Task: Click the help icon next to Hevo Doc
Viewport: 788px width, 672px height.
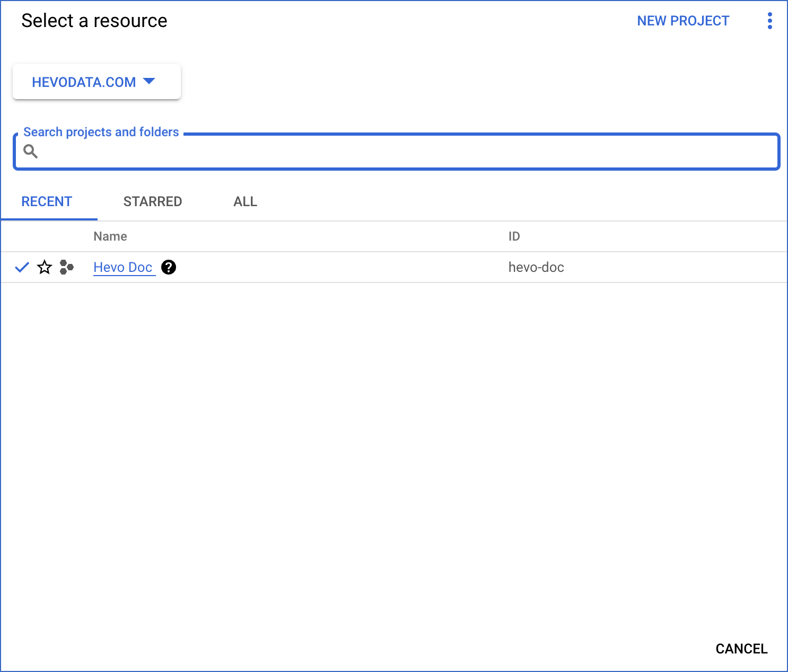Action: [169, 267]
